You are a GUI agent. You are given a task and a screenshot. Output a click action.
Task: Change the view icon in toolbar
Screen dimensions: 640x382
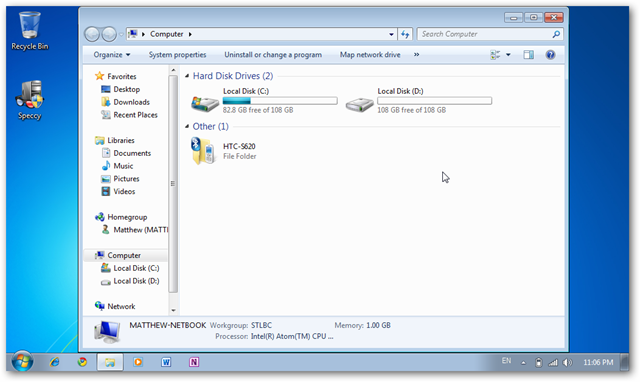tap(495, 55)
